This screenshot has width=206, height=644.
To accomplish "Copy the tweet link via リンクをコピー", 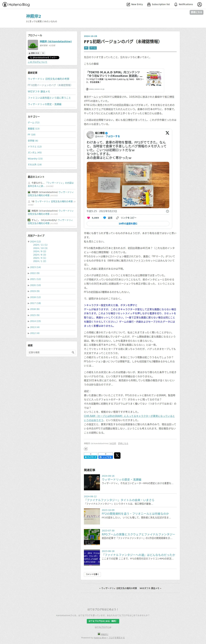I will tap(126, 218).
